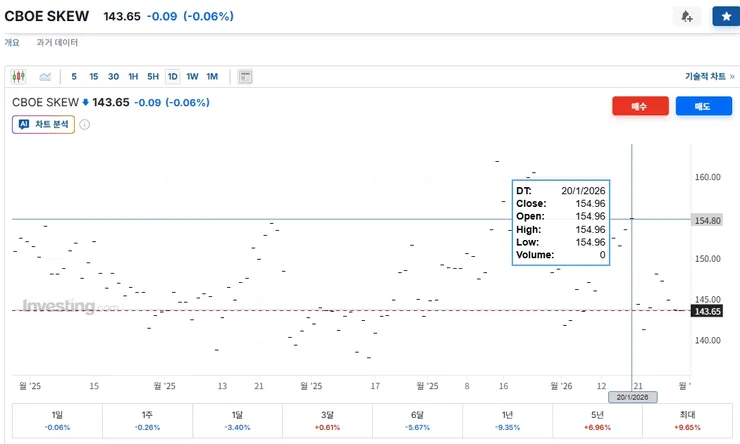Select the candlestick chart type icon
Screen dimensions: 740x444
[x=18, y=76]
